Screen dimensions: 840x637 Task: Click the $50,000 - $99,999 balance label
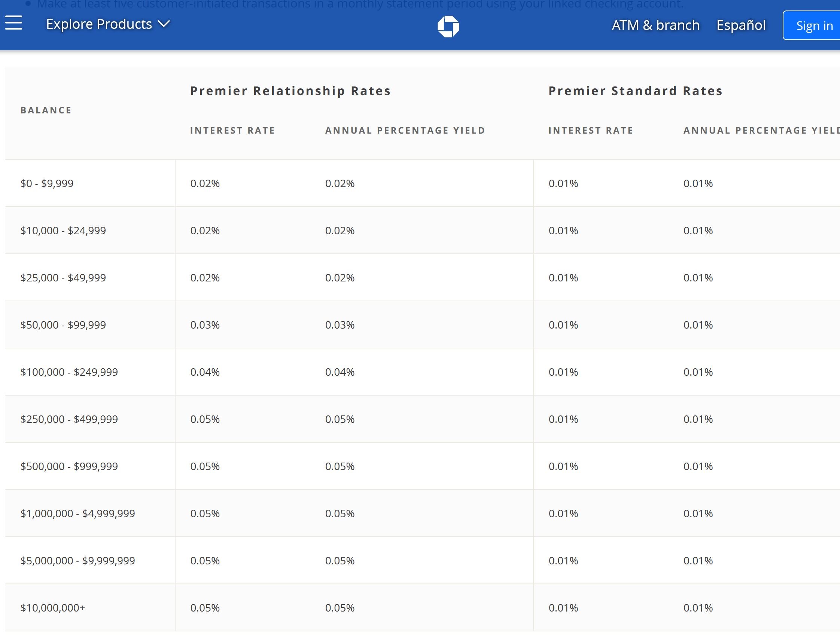[63, 324]
